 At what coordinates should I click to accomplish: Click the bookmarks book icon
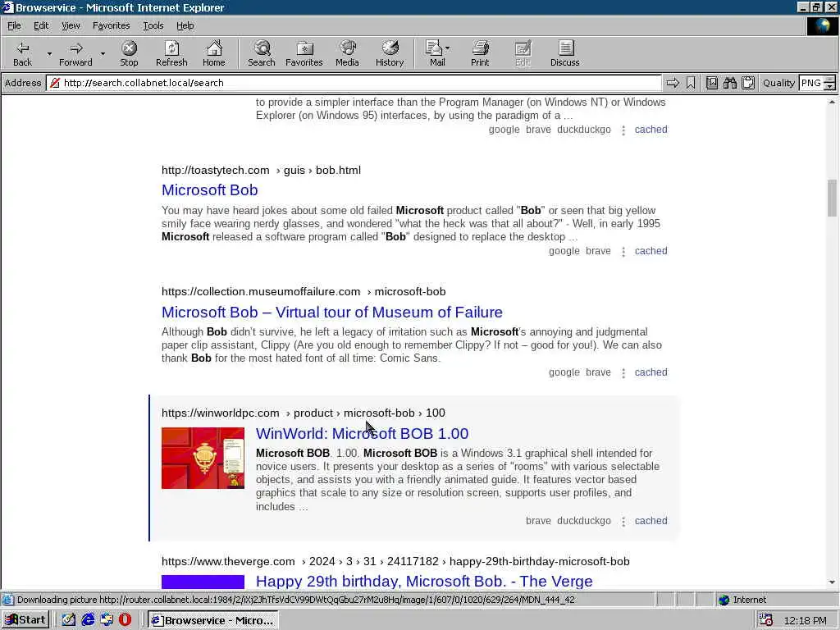(x=711, y=83)
